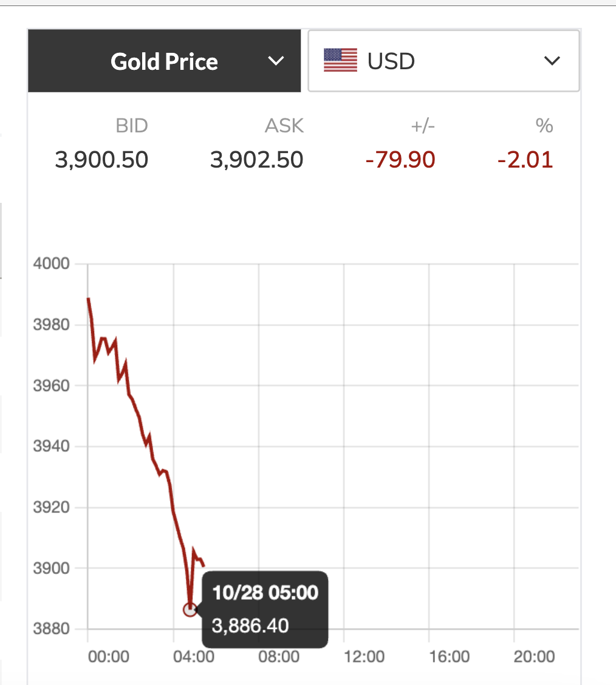This screenshot has height=685, width=616.
Task: Click the US flag icon
Action: (x=340, y=61)
